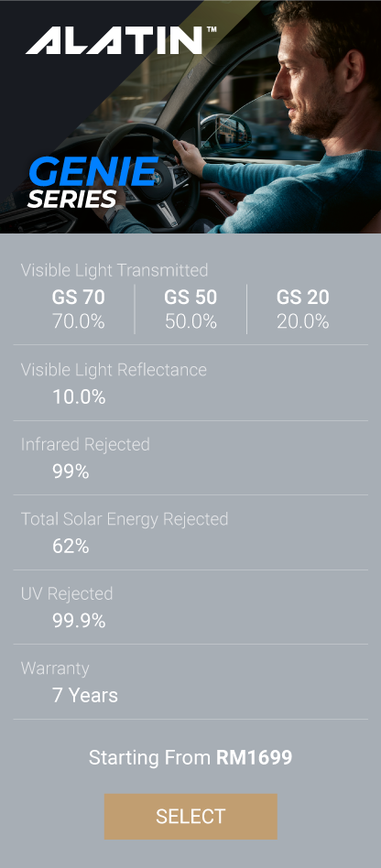Click the Infrared Rejected label
The width and height of the screenshot is (381, 868).
click(x=85, y=444)
